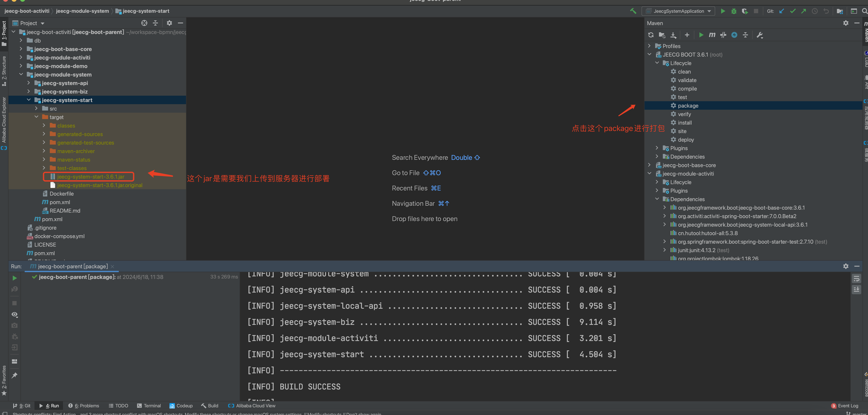
Task: Download sources icon in Maven toolbar
Action: (x=673, y=35)
